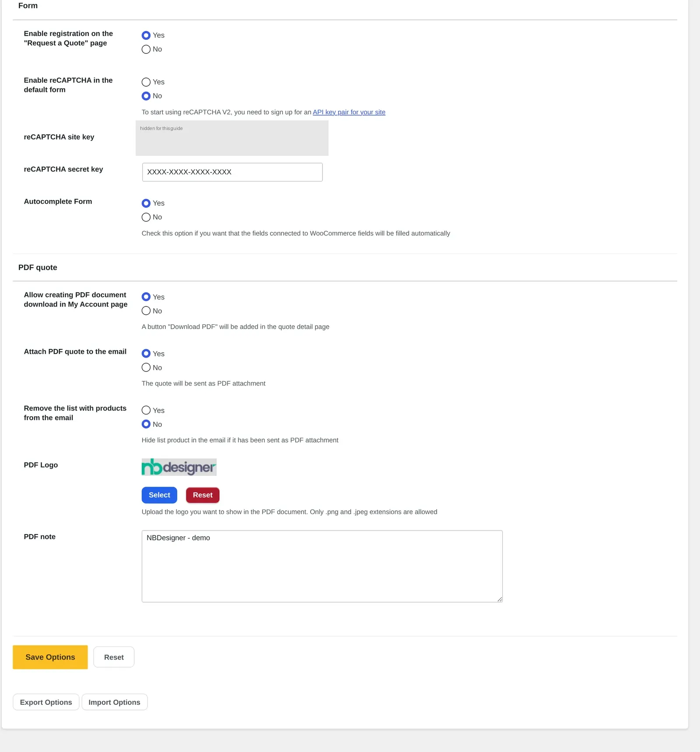Click the 'Check this option if you want' description

[x=296, y=234]
